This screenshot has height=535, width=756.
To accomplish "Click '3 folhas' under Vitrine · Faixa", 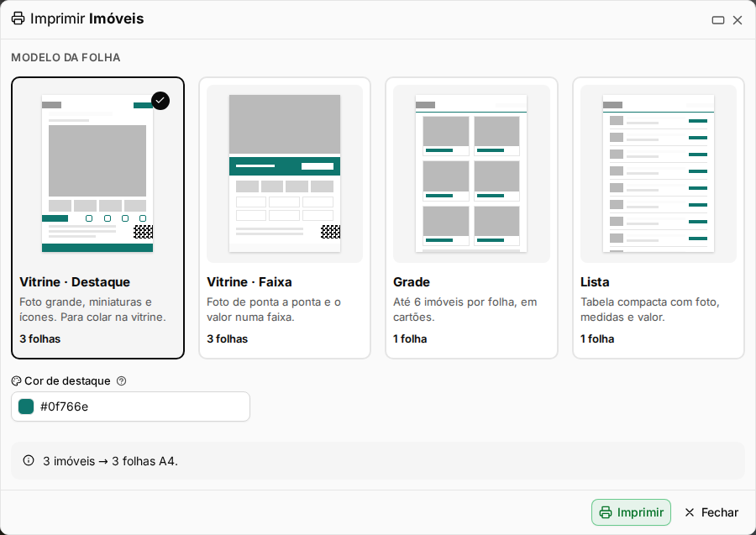I will coord(227,338).
